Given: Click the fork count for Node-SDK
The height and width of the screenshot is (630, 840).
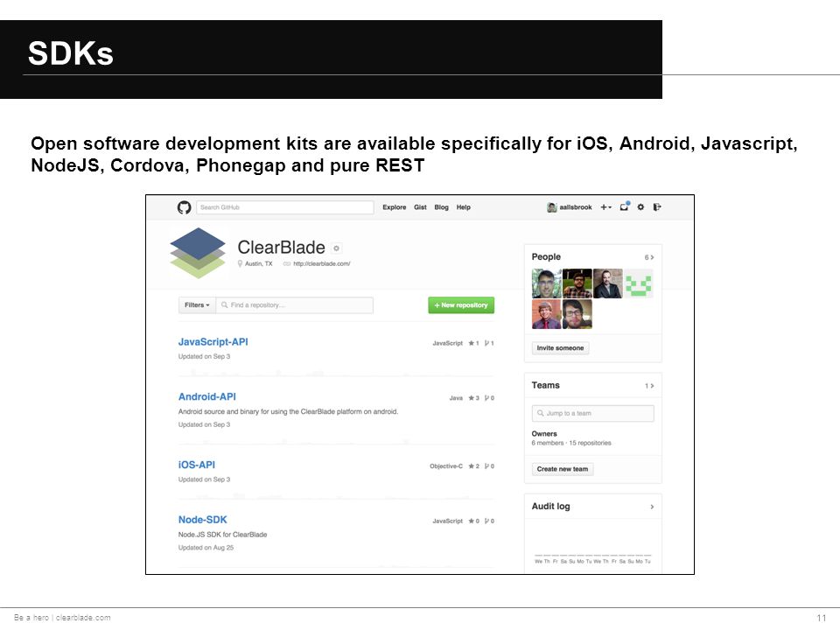Looking at the screenshot, I should coord(490,521).
